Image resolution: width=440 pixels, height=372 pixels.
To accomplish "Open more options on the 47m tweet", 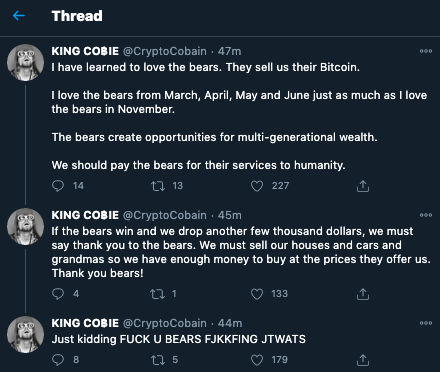I will [x=426, y=51].
